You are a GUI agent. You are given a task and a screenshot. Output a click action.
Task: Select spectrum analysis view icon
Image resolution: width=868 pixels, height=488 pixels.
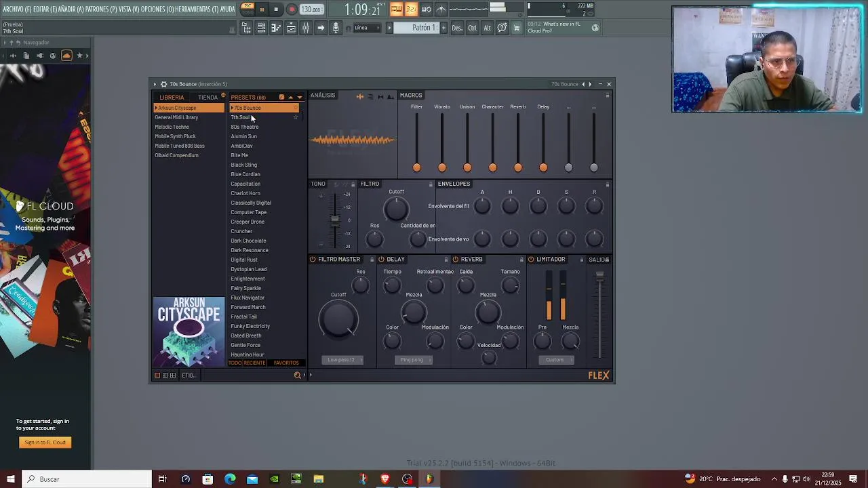click(x=391, y=96)
